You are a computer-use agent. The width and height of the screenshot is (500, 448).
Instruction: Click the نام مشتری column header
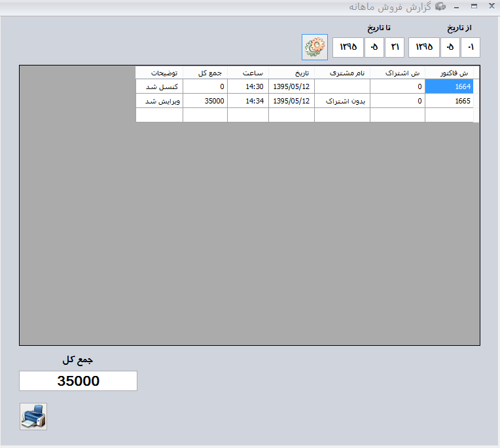[x=342, y=73]
